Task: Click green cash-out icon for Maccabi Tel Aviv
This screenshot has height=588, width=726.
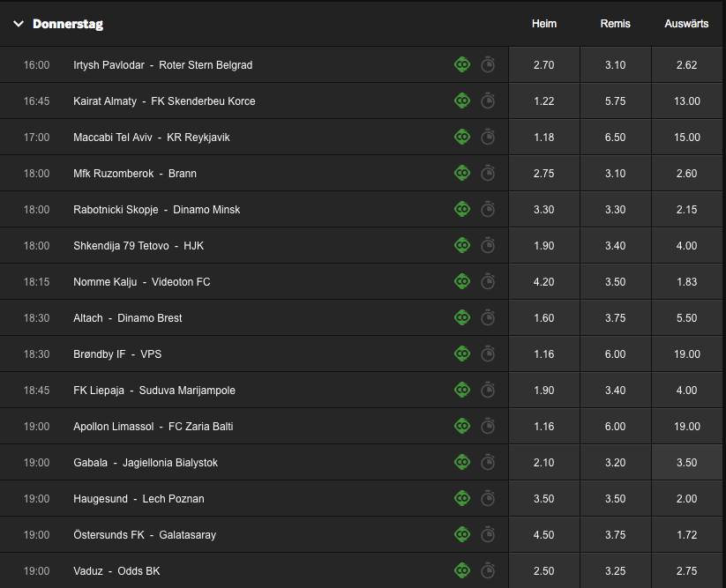Action: 462,137
